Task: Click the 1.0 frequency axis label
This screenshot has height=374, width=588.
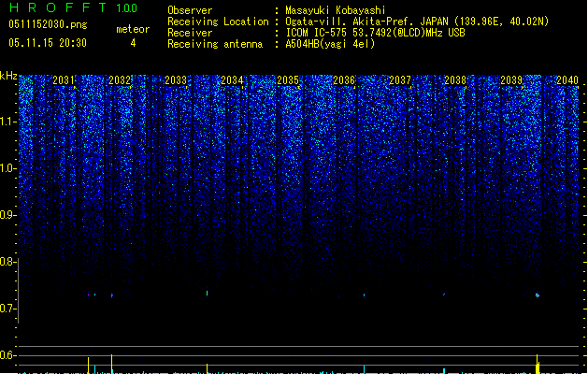Action: [8, 168]
